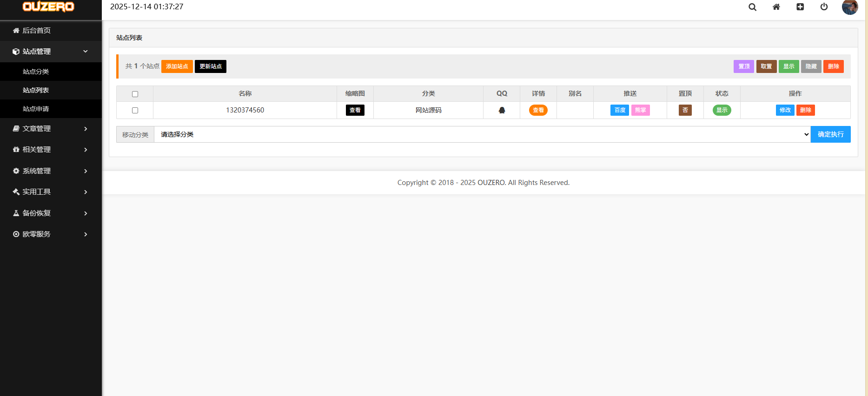Open the user avatar in top right

coord(849,7)
